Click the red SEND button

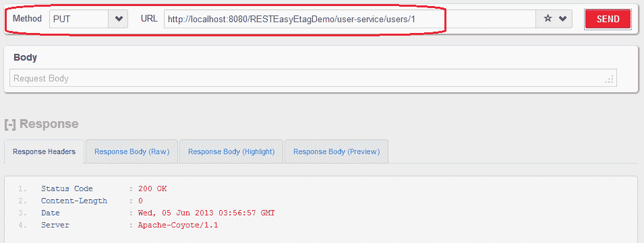tap(608, 19)
